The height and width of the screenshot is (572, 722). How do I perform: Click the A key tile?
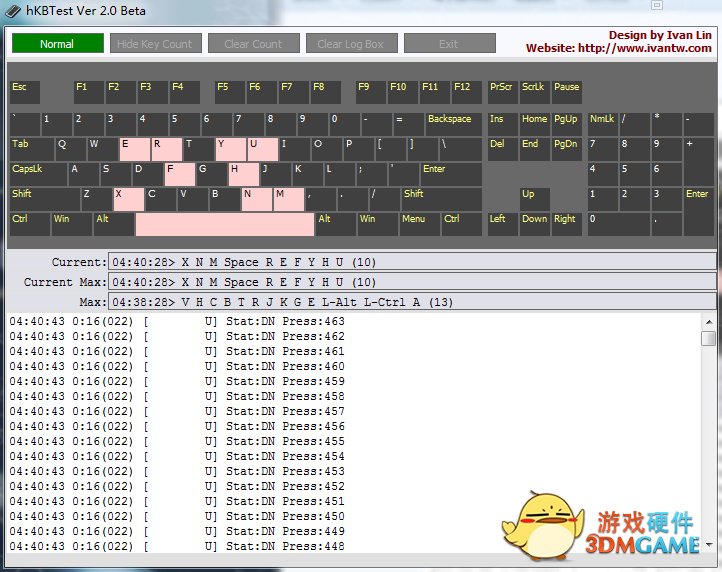[x=83, y=174]
